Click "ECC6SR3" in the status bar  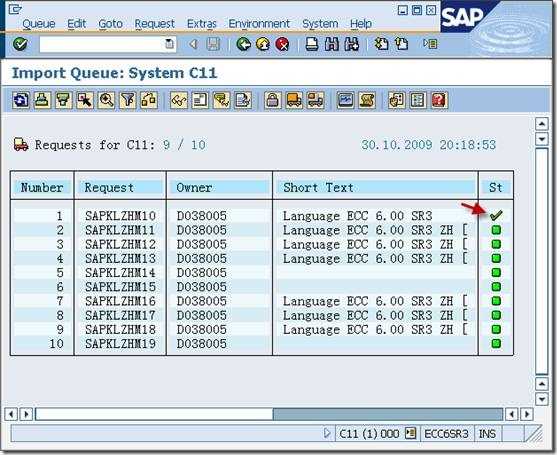446,434
